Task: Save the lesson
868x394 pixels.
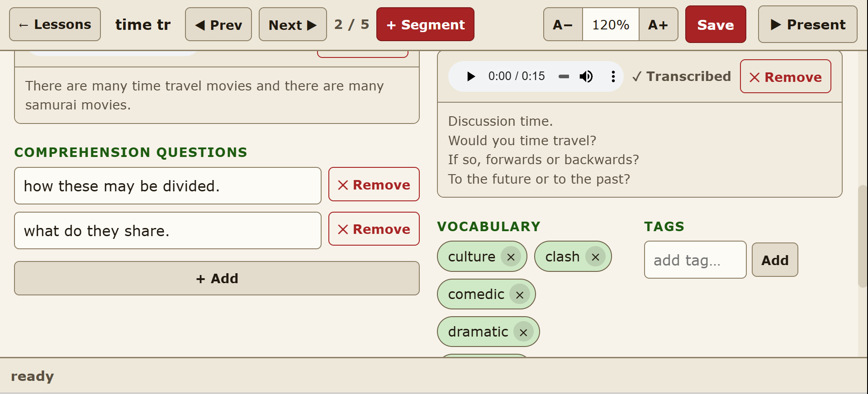Action: coord(716,24)
